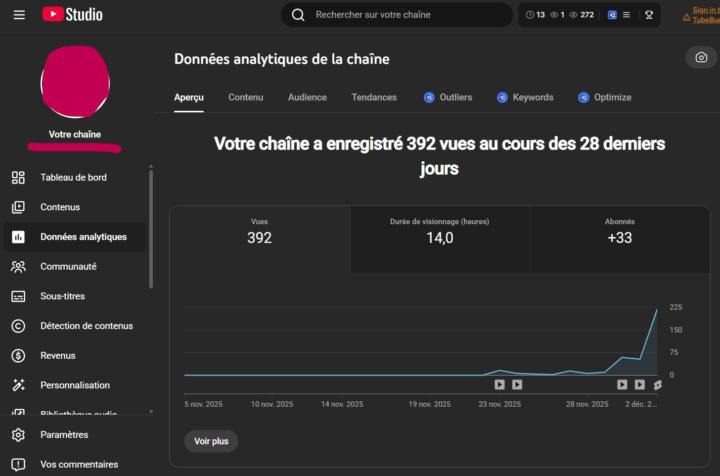Click the sidebar scroll down arrow

click(x=151, y=412)
